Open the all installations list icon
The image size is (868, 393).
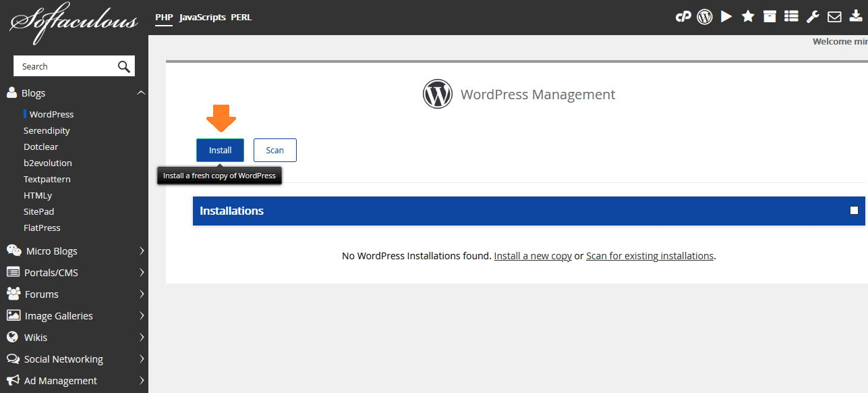[x=792, y=17]
